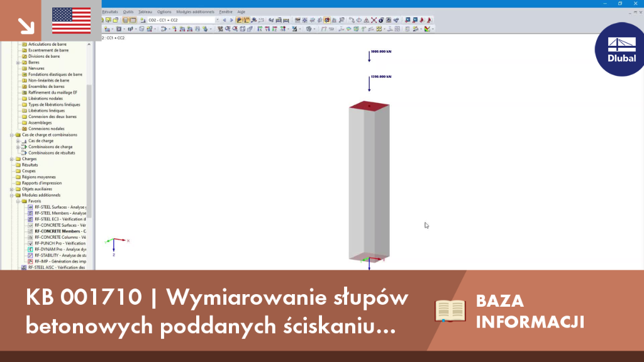
Task: Toggle the highlighted show loads toolbar button
Action: pos(239,20)
